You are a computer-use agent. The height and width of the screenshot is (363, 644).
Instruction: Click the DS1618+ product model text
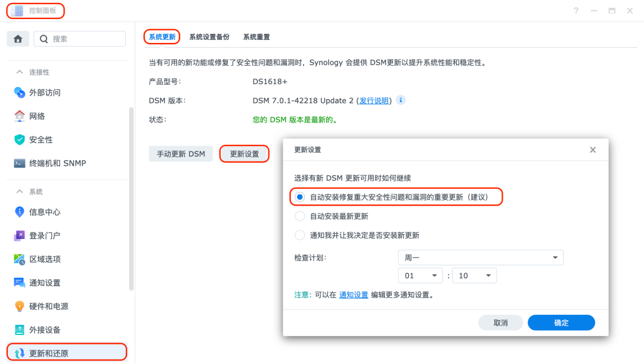pos(270,82)
